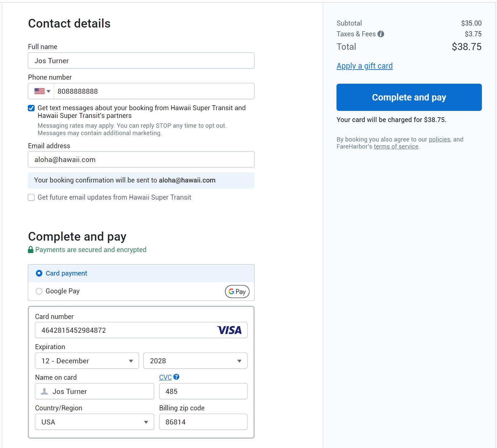Uncheck the text messages opt-in checkbox

(31, 108)
